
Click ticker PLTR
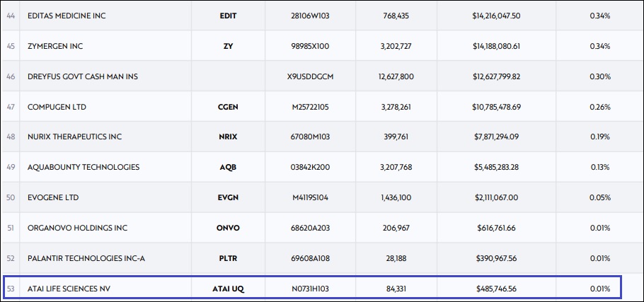229,259
